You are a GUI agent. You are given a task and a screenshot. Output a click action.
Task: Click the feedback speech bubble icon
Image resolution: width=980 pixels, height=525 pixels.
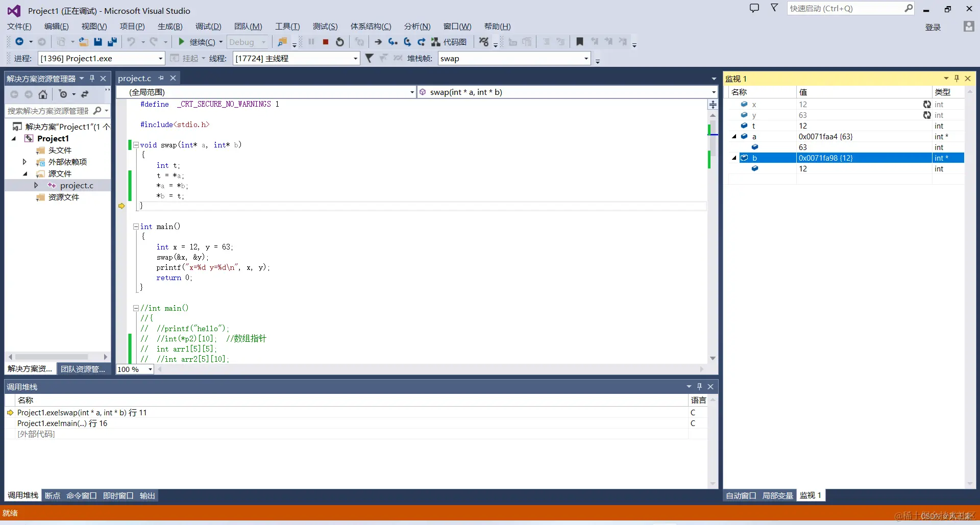coord(754,8)
